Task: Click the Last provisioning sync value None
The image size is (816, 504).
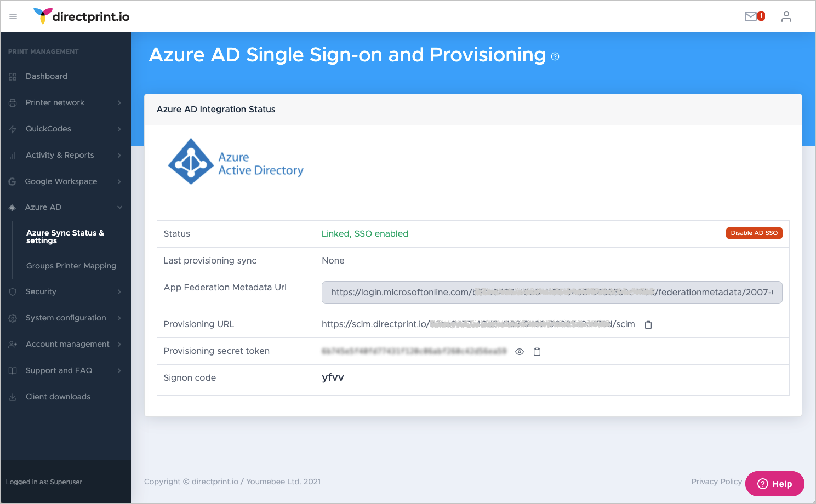Action: click(x=333, y=261)
